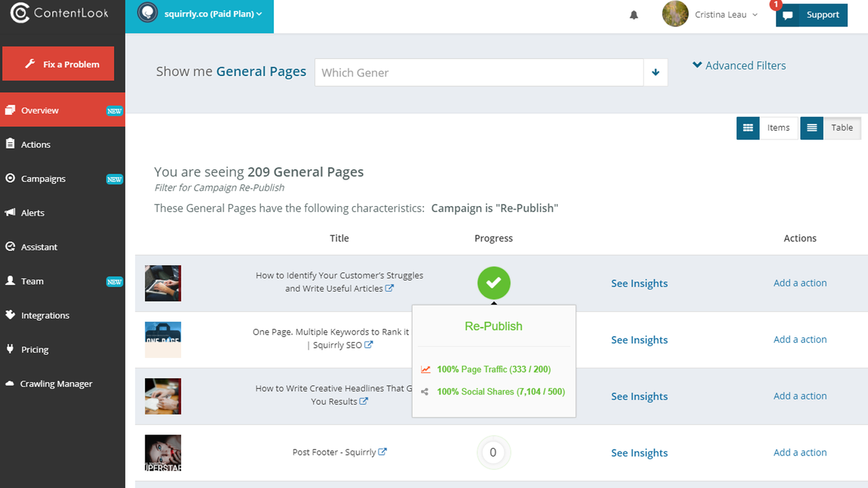Go to Crawling Manager in sidebar
Viewport: 868px width, 488px height.
coord(56,384)
